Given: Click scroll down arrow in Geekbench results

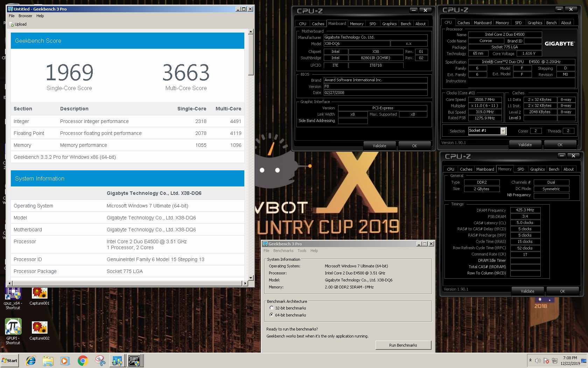Looking at the screenshot, I should (x=251, y=278).
